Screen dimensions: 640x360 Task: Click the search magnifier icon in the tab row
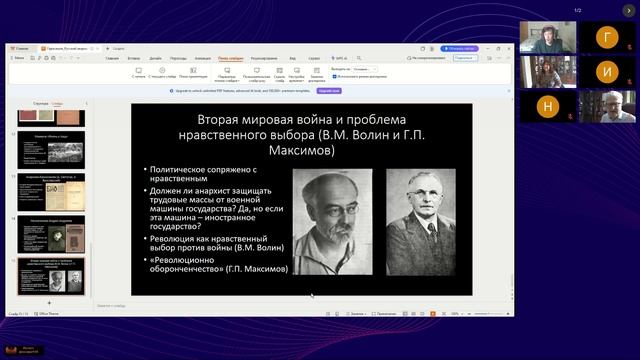pos(359,58)
